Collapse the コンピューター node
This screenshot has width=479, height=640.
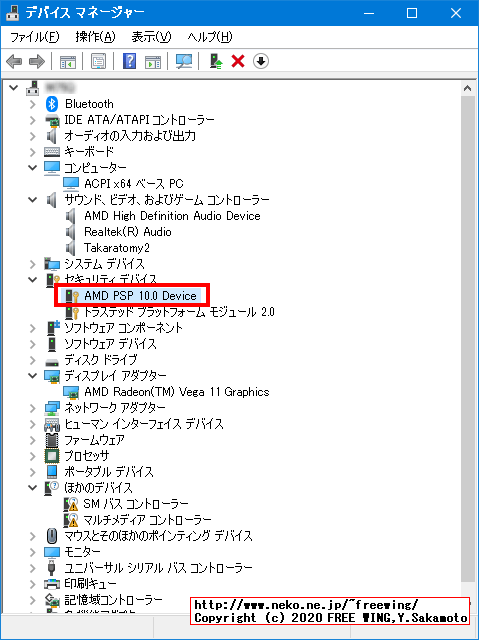(33, 168)
